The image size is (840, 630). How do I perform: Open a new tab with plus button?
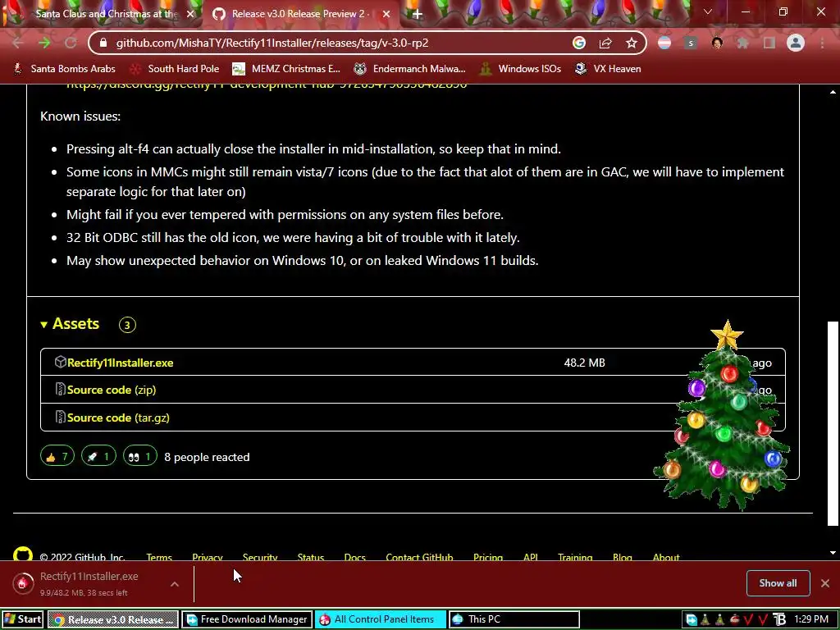tap(418, 14)
